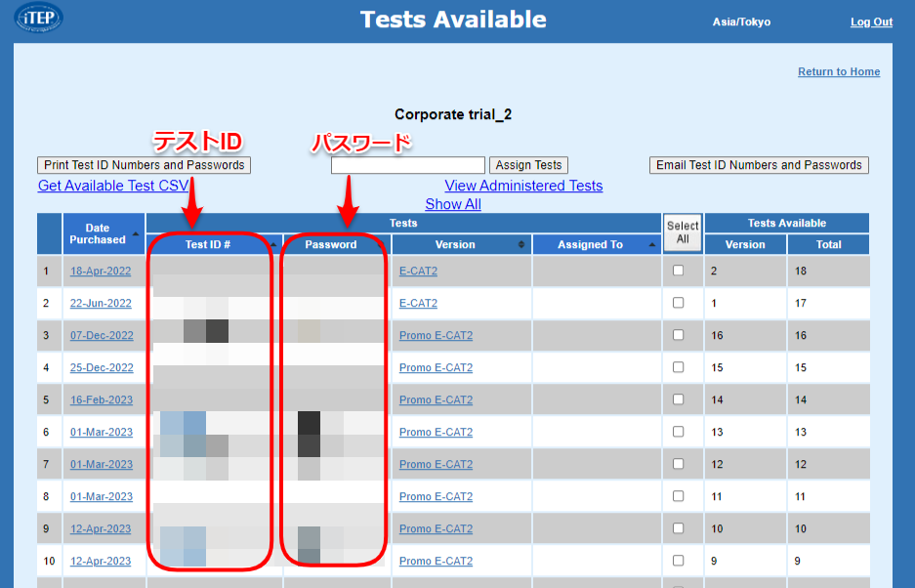This screenshot has height=588, width=915.
Task: Log Out of the account
Action: (871, 22)
